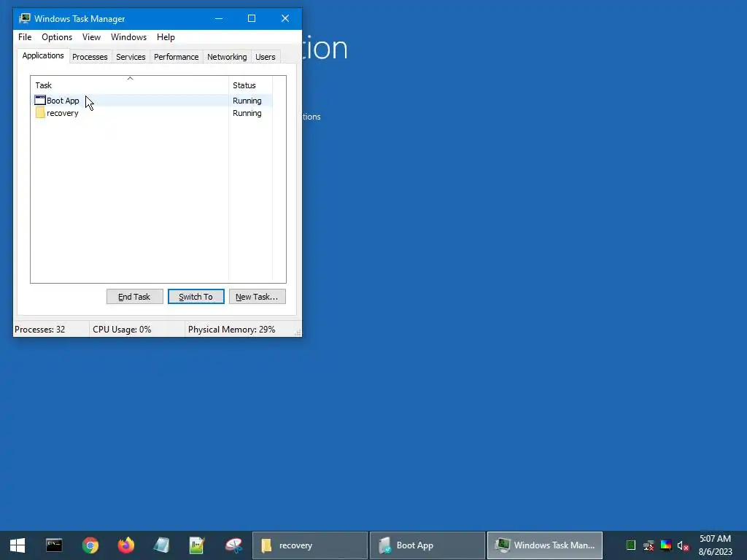Switch to Boot App on the taskbar
Image resolution: width=747 pixels, height=560 pixels.
427,545
